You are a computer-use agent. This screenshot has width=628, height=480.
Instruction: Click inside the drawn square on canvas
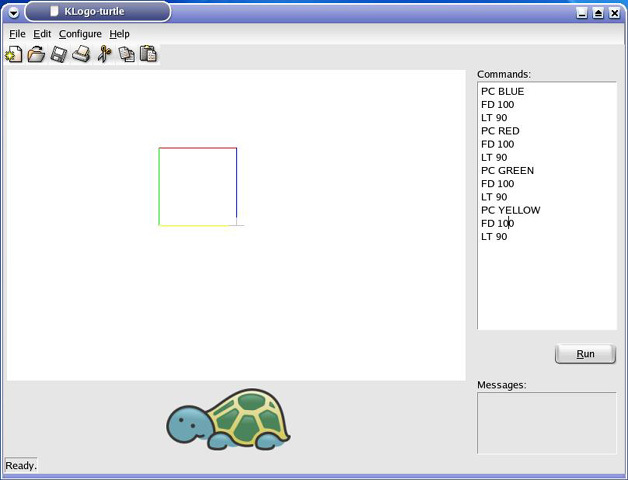point(198,187)
